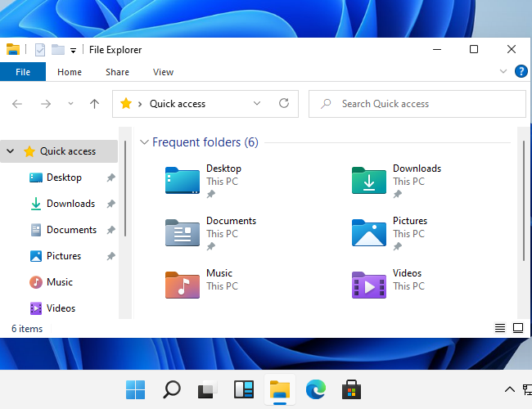Collapse the Frequent folders group
The width and height of the screenshot is (532, 409).
pyautogui.click(x=145, y=142)
